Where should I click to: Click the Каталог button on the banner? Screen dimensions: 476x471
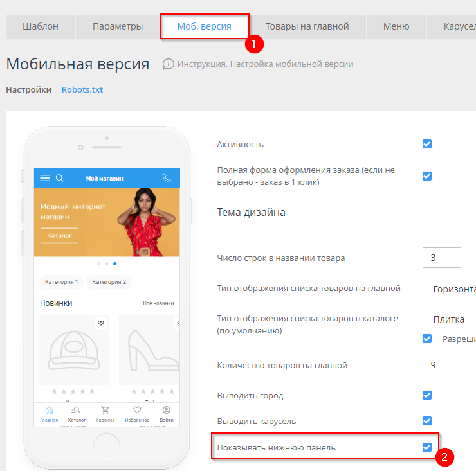coord(59,235)
